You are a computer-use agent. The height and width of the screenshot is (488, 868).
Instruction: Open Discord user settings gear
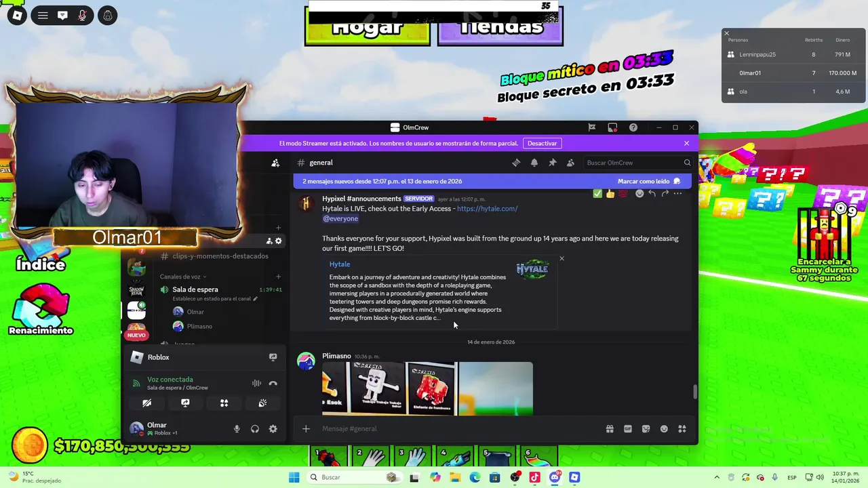(273, 428)
